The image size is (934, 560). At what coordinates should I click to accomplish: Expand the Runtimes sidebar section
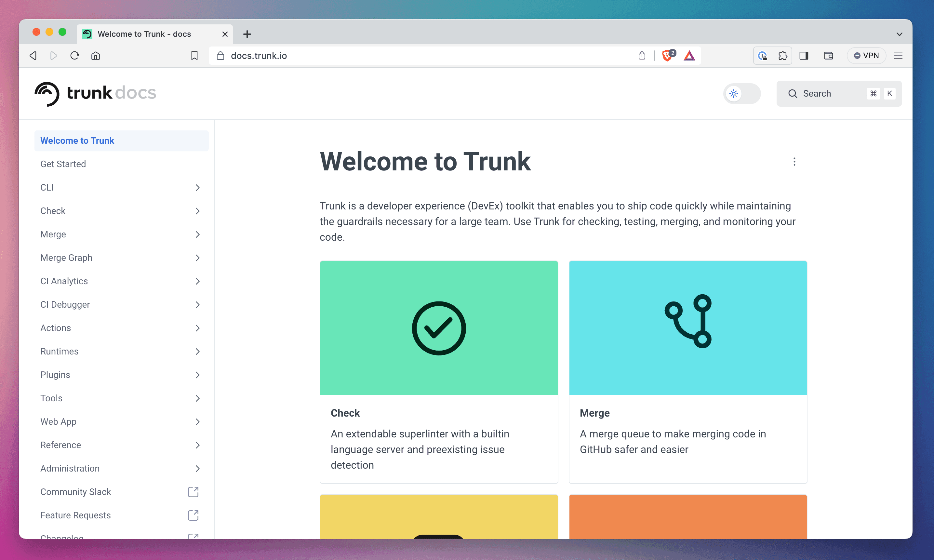point(197,351)
